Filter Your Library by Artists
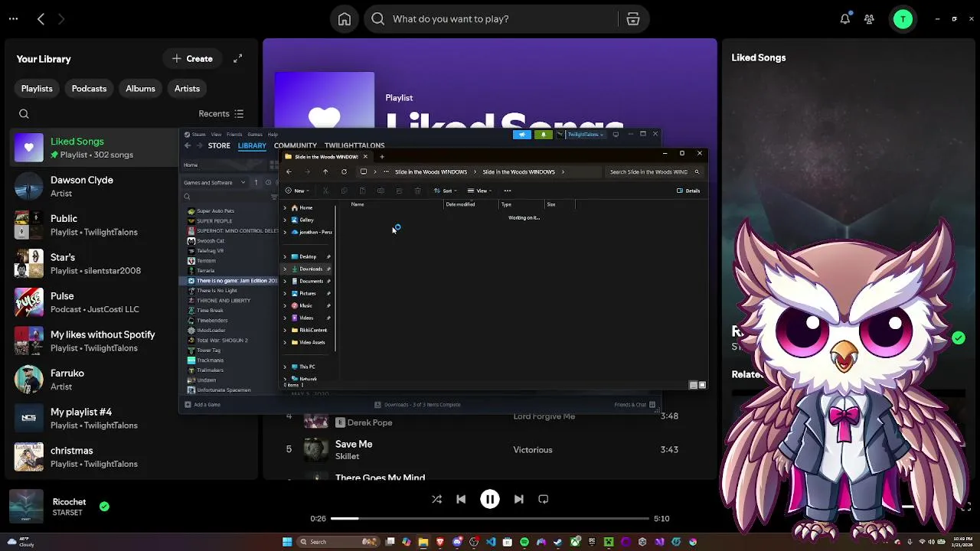Image resolution: width=980 pixels, height=551 pixels. (x=187, y=89)
